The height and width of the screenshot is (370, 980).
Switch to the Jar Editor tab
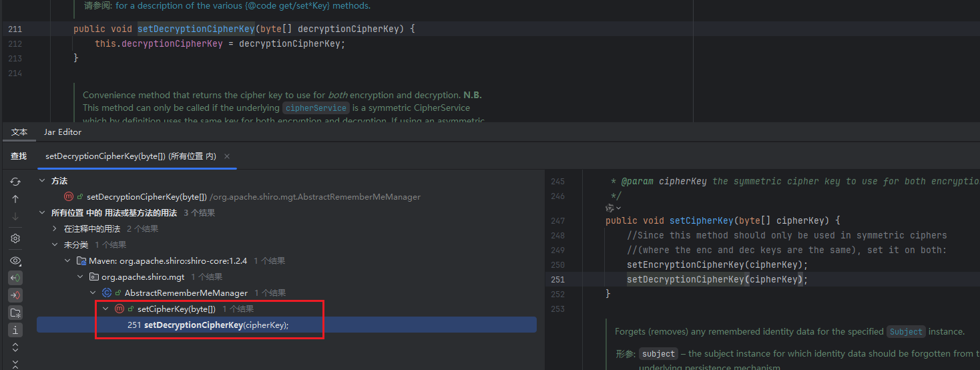[x=63, y=132]
